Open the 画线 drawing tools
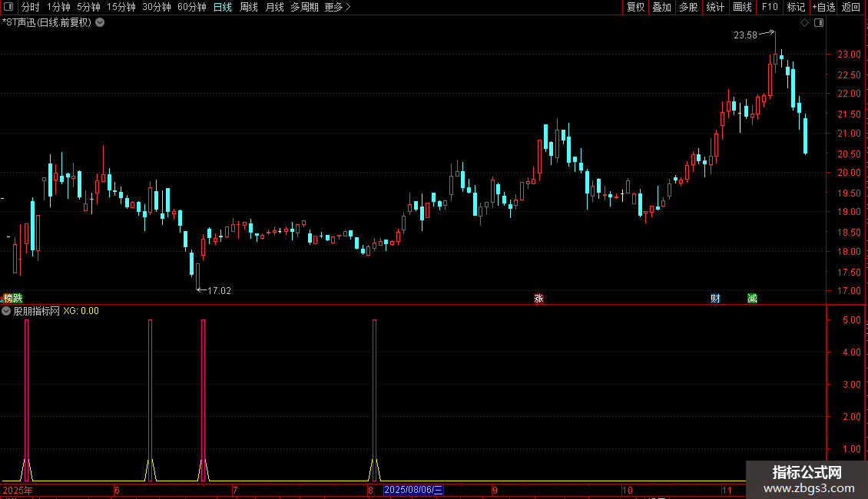868x499 pixels. click(x=742, y=7)
